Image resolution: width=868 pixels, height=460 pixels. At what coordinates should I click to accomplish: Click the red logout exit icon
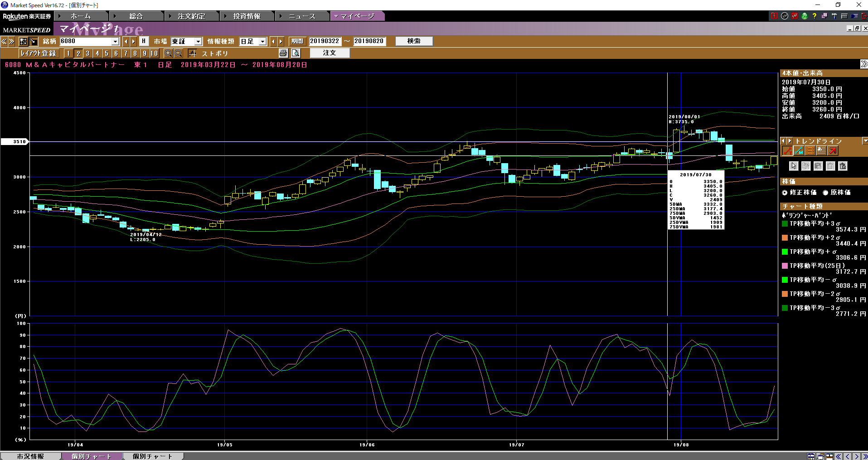863,16
